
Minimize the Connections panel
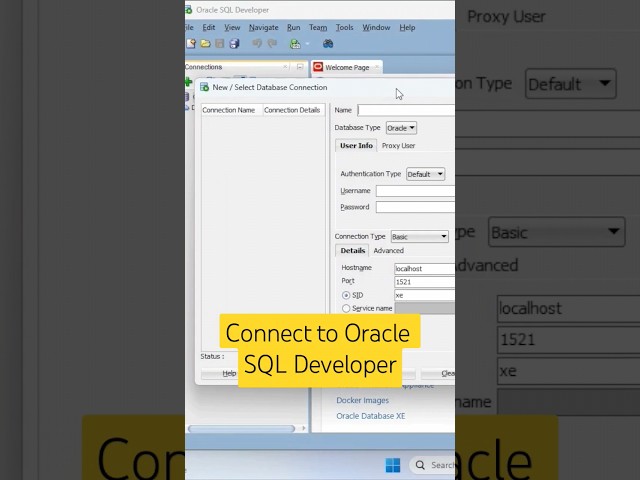click(300, 67)
